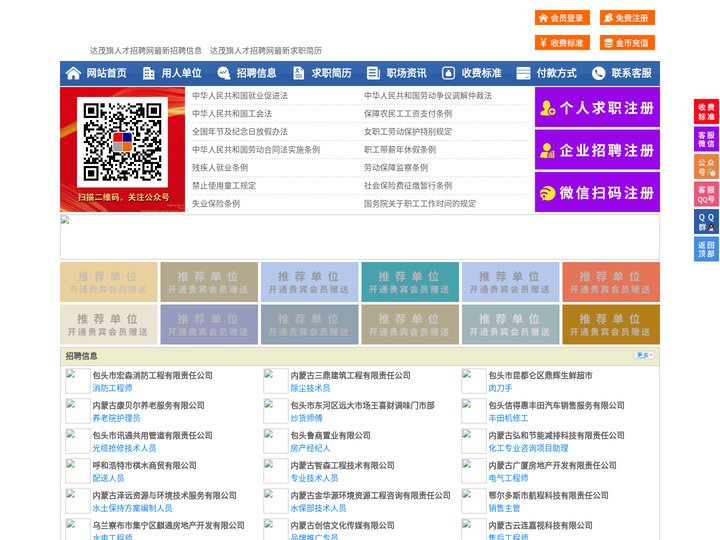Click the bag icon beside 收费标准 in navigation
The width and height of the screenshot is (720, 540).
(x=448, y=73)
